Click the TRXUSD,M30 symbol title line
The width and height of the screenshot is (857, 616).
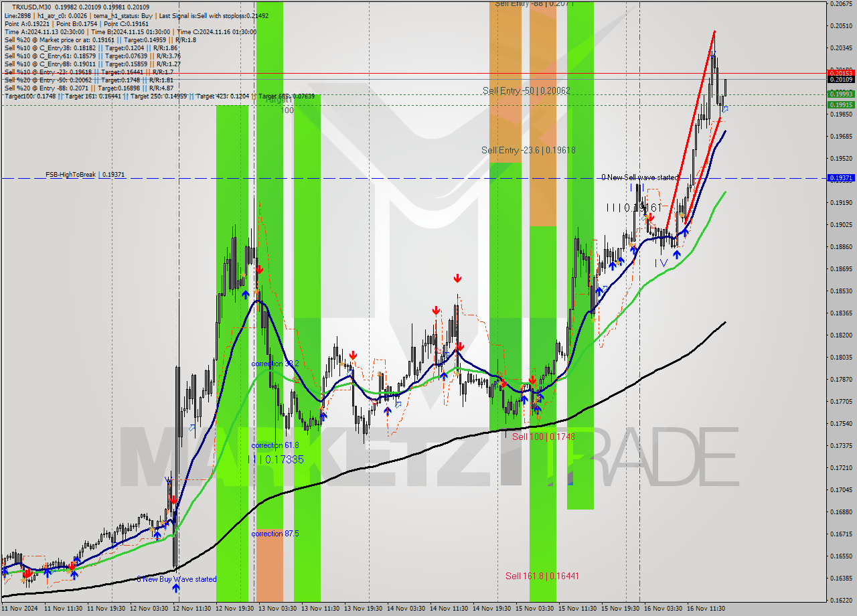pos(80,7)
